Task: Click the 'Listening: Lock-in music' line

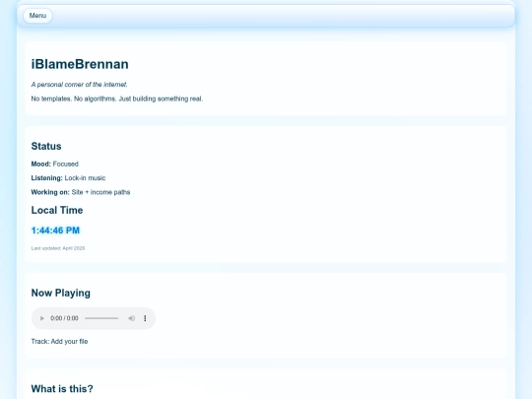Action: 68,178
